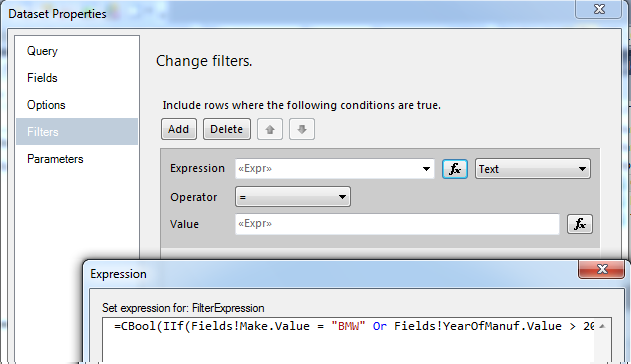Open expression editor for filter Expression
Screen dimensions: 631x364
[455, 169]
